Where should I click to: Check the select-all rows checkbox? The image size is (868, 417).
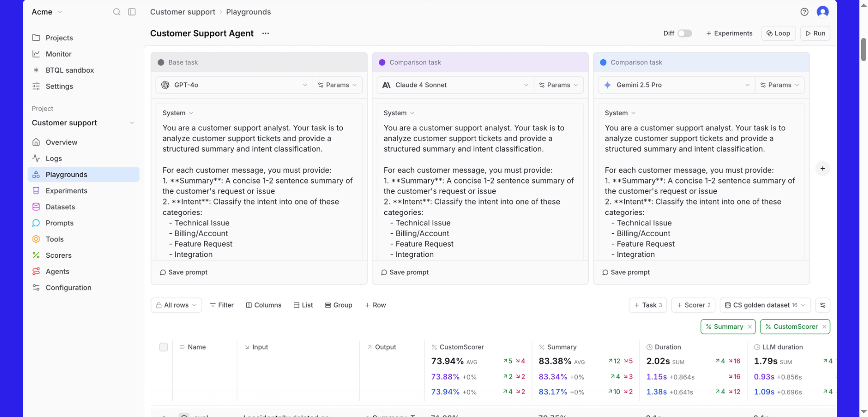[x=164, y=347]
